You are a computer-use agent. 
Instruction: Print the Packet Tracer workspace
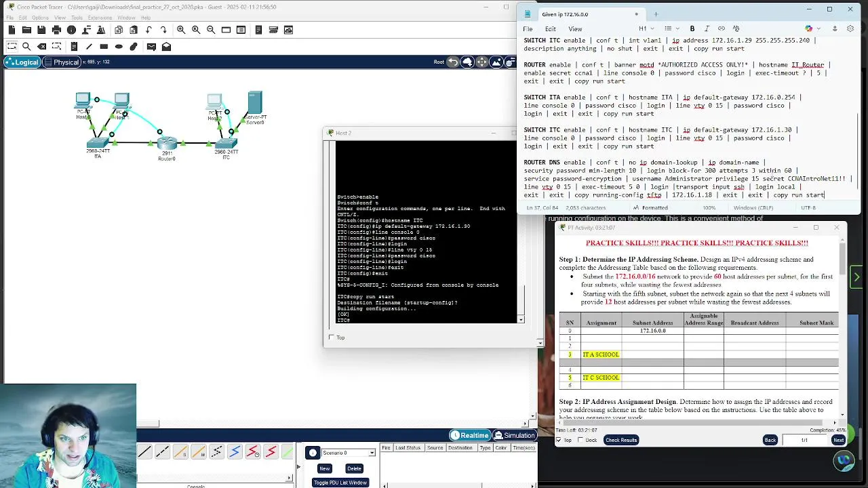(x=56, y=30)
